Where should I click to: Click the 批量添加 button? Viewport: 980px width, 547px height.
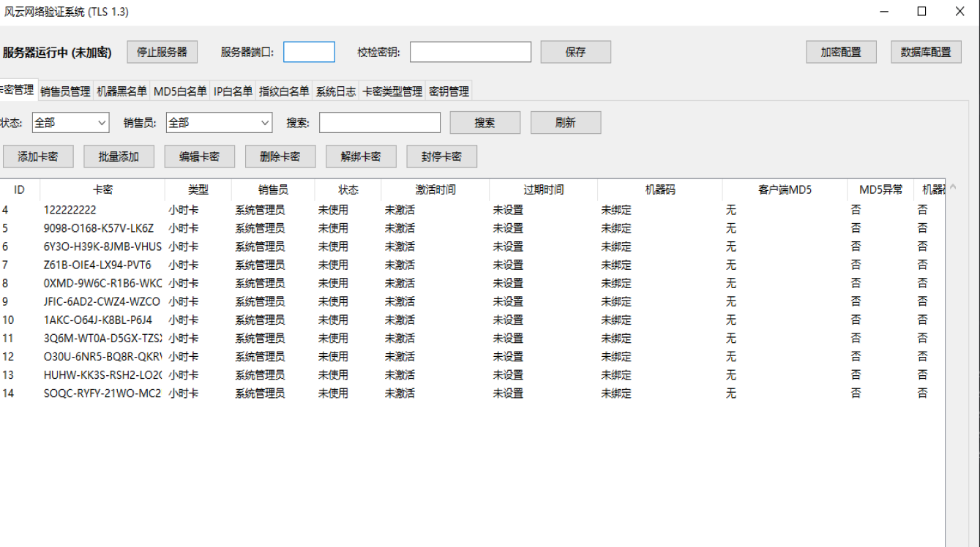tap(119, 156)
